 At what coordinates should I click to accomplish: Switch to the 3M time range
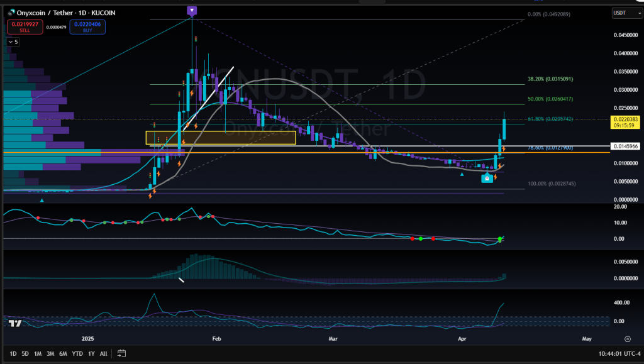click(50, 353)
